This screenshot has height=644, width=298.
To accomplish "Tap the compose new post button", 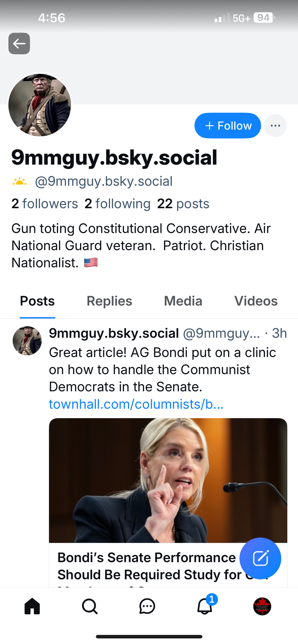I will point(260,558).
